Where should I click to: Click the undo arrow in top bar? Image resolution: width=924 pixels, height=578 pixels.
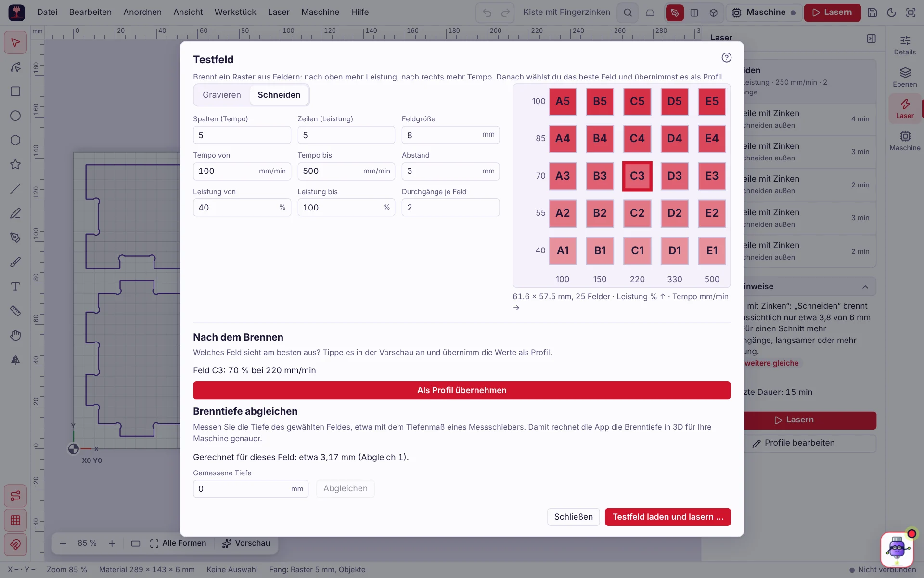point(487,13)
